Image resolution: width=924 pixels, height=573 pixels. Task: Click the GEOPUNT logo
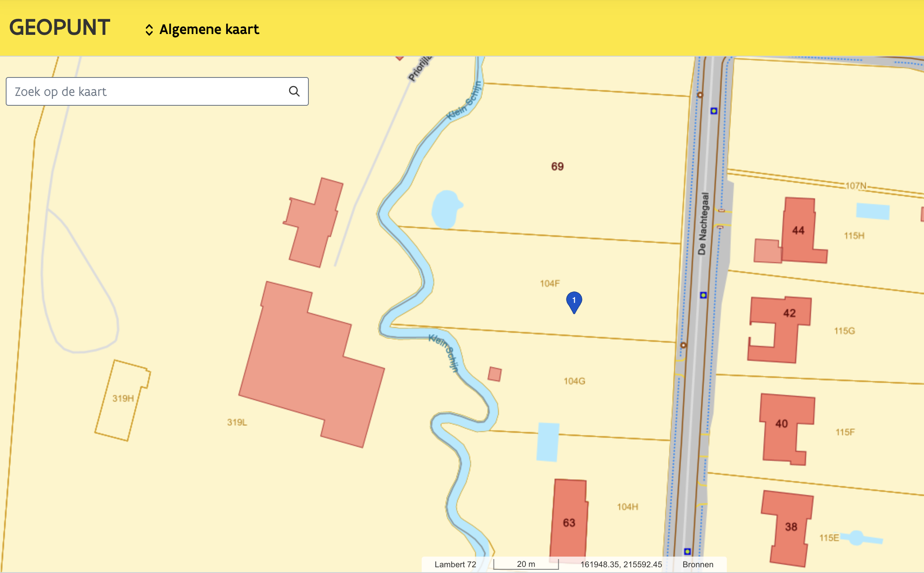click(x=60, y=28)
